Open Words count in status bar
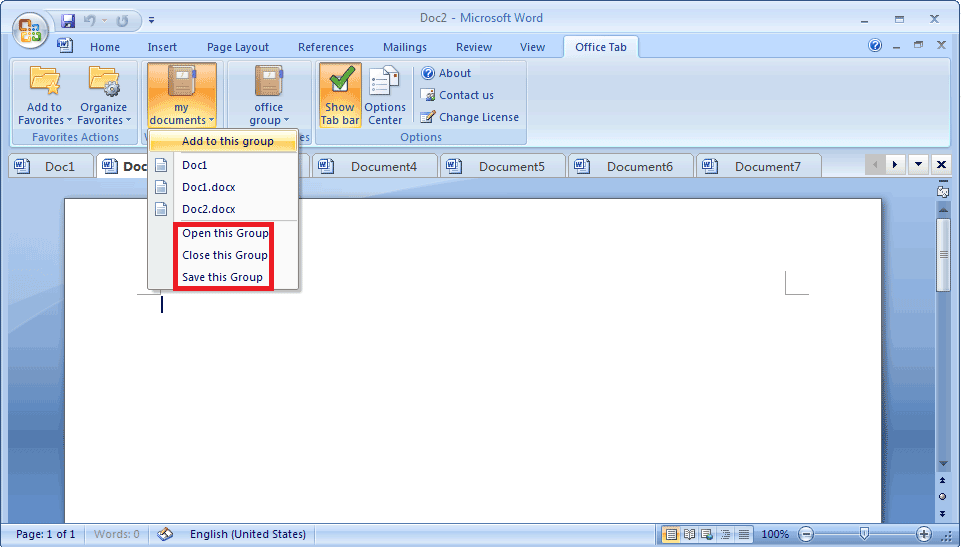The width and height of the screenshot is (961, 547). point(116,534)
